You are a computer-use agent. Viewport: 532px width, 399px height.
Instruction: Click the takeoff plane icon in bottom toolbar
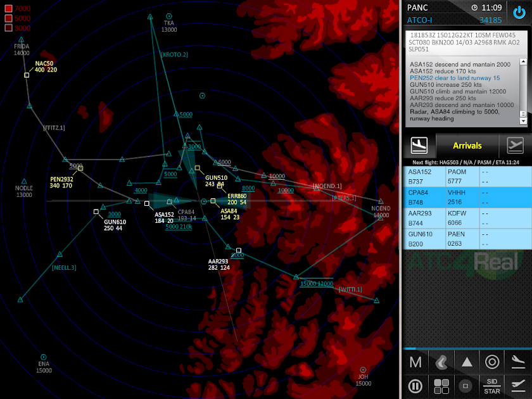(x=518, y=386)
